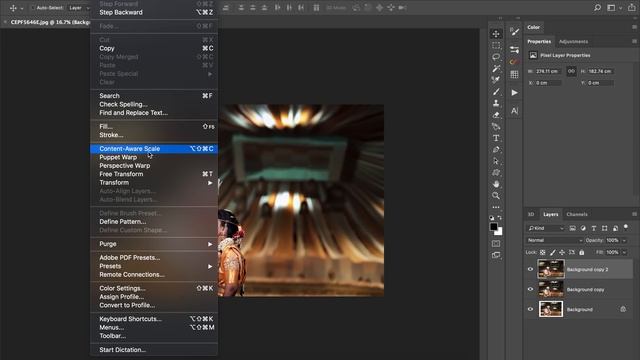
Task: Open the Color panel tab
Action: tap(533, 27)
